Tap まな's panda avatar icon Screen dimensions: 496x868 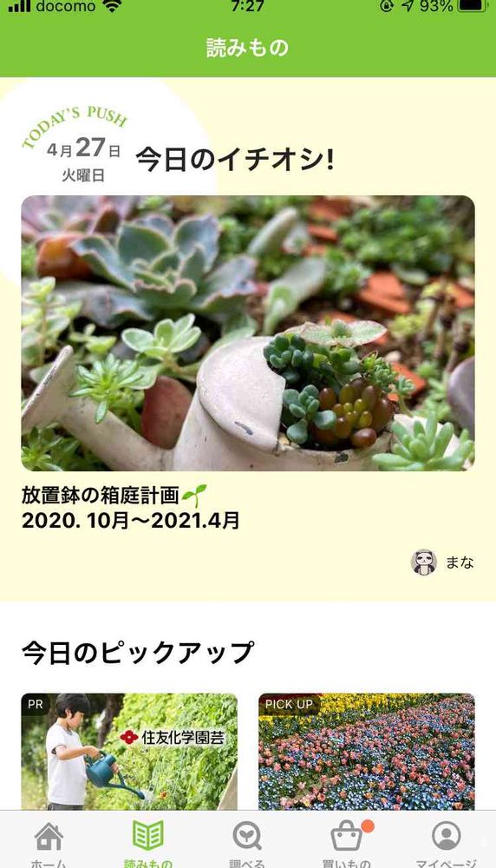[424, 562]
